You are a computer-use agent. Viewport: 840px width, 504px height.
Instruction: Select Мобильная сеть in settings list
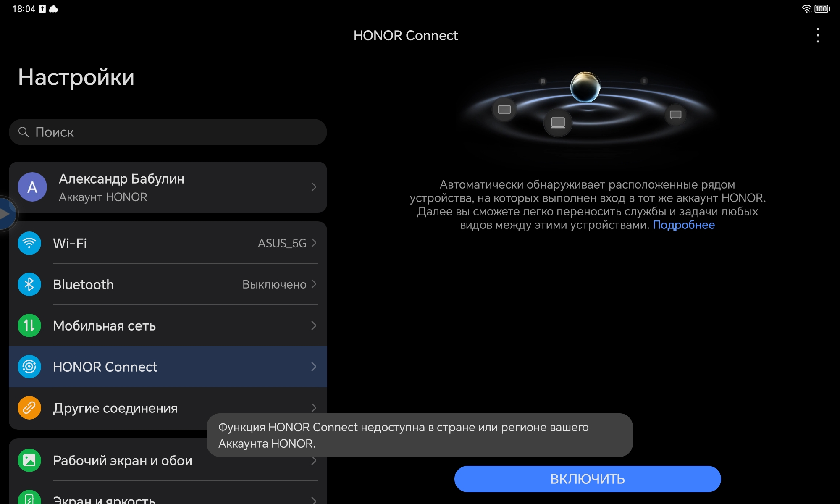(x=168, y=325)
